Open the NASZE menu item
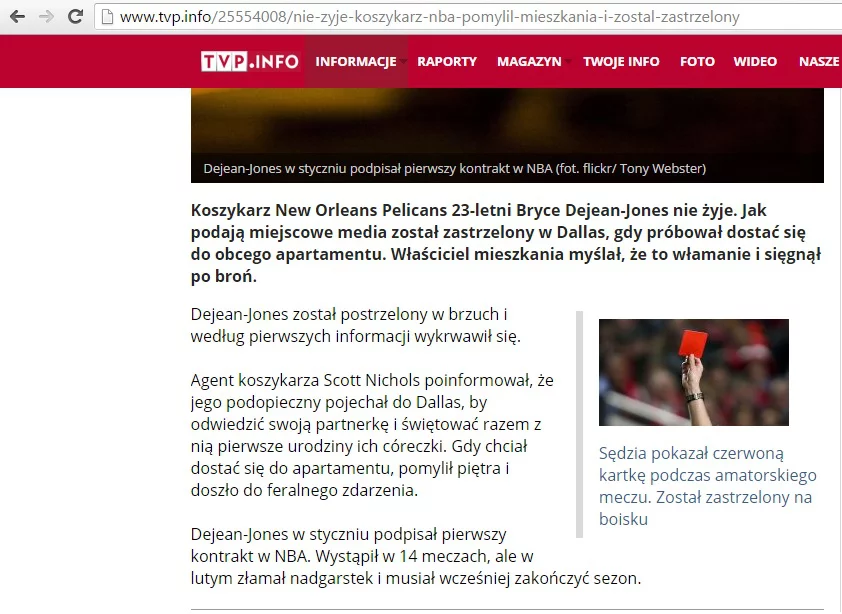 [819, 62]
